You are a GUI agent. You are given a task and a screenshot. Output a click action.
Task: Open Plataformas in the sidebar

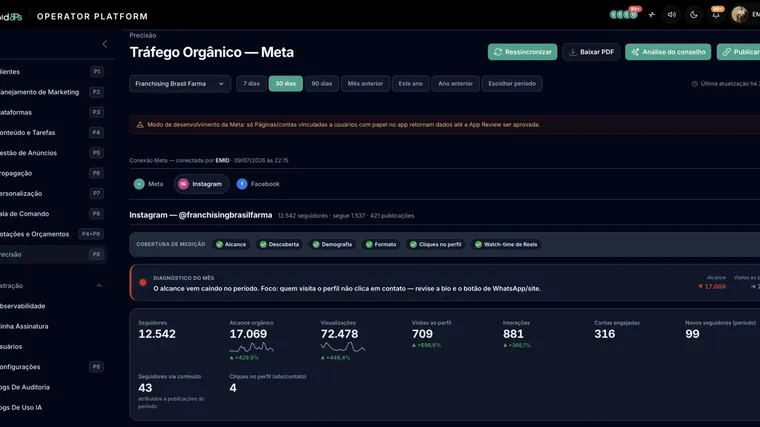(x=52, y=112)
